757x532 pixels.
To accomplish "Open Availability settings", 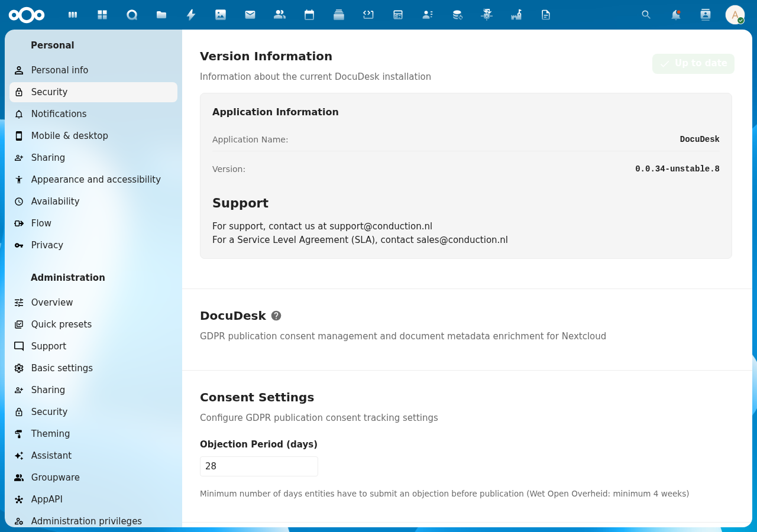I will [93, 202].
